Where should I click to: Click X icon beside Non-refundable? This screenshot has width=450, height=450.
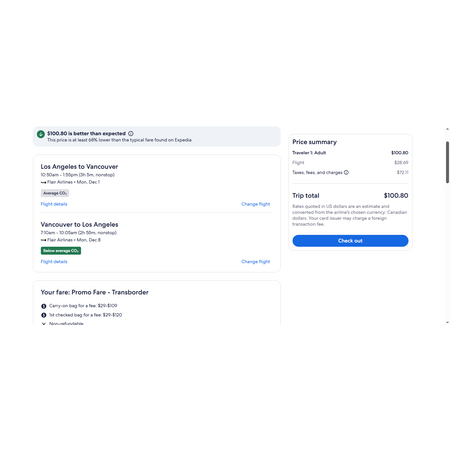pyautogui.click(x=44, y=324)
